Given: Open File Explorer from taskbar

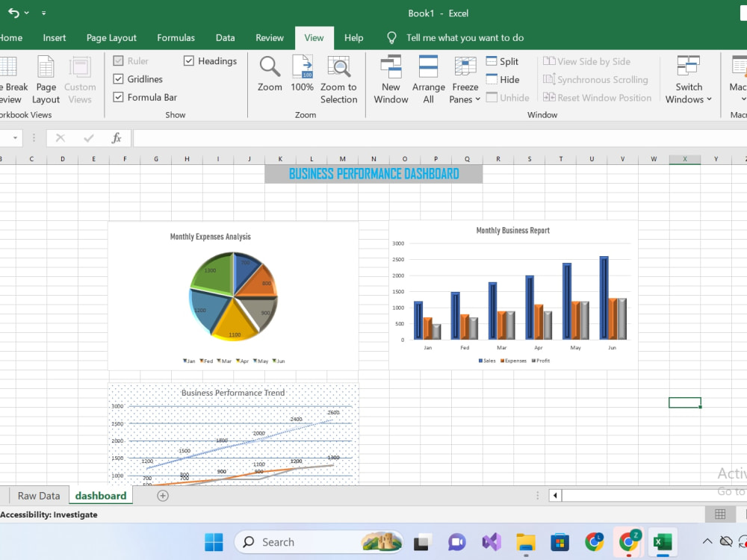Looking at the screenshot, I should pyautogui.click(x=526, y=542).
